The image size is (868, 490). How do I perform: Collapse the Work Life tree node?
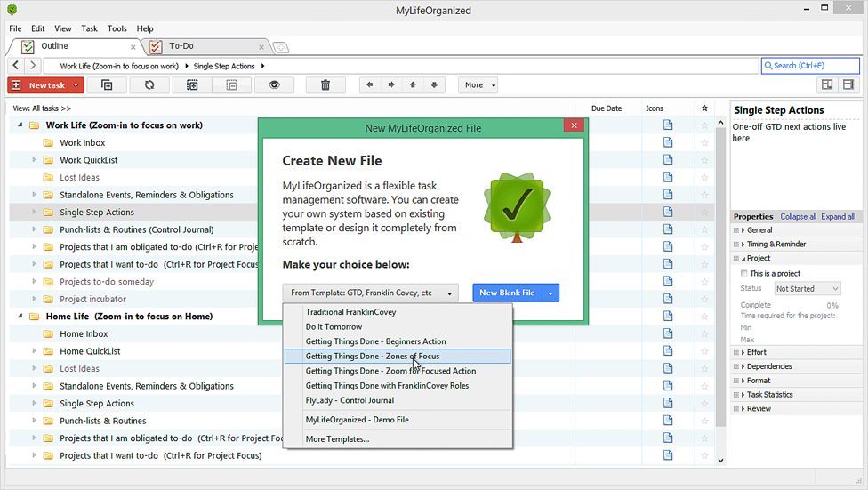[x=20, y=125]
